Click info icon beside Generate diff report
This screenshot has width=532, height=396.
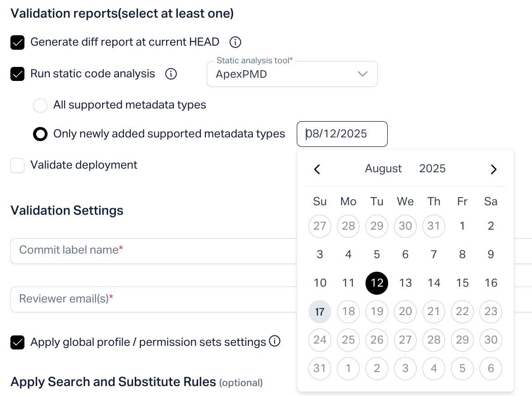click(235, 42)
